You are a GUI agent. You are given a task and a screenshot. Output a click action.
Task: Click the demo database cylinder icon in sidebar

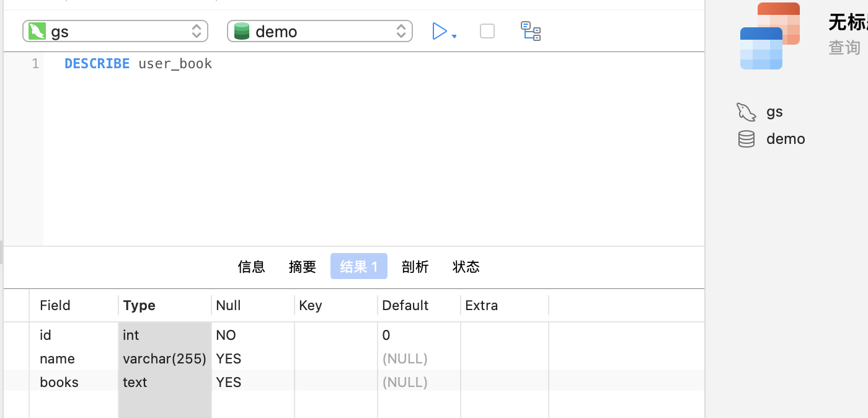click(746, 139)
